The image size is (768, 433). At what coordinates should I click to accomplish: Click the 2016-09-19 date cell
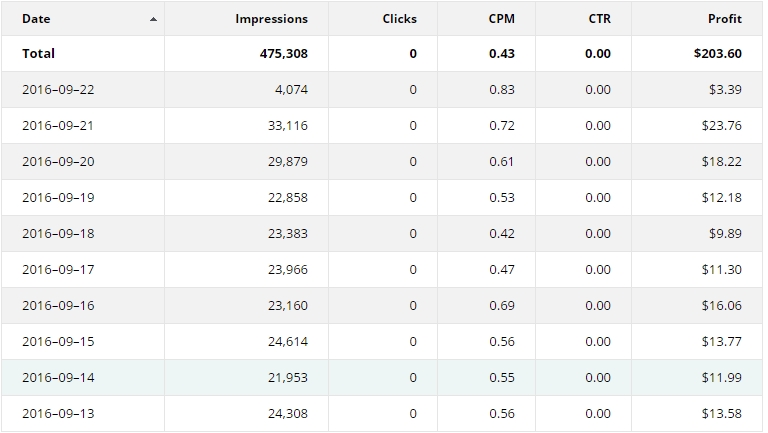58,198
